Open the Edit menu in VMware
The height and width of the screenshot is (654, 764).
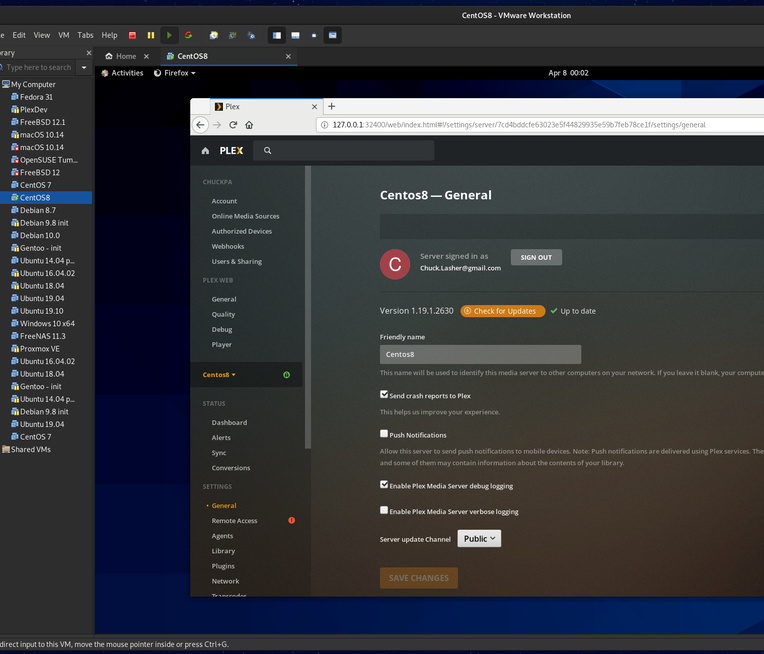coord(19,35)
